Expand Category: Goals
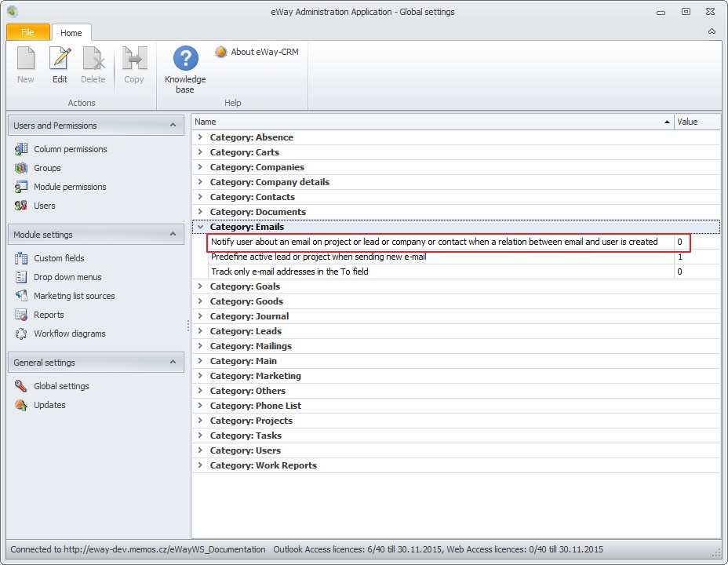 point(200,286)
